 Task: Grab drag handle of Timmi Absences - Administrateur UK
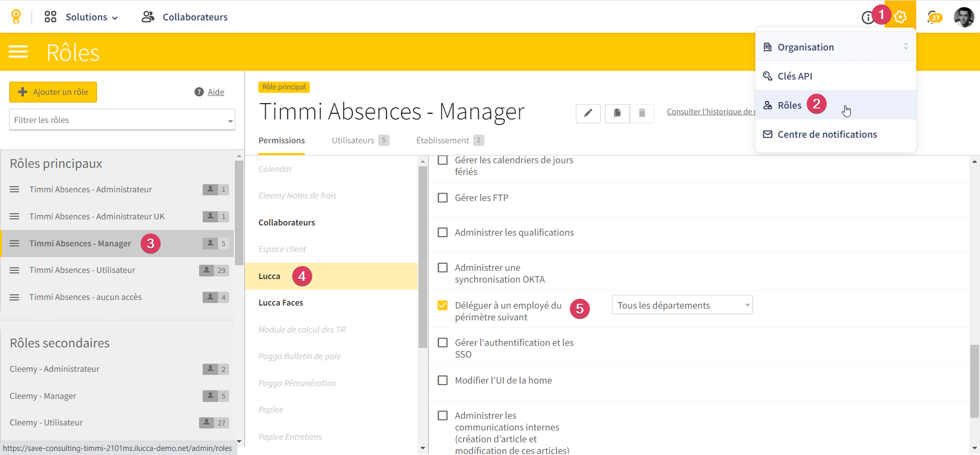click(14, 216)
